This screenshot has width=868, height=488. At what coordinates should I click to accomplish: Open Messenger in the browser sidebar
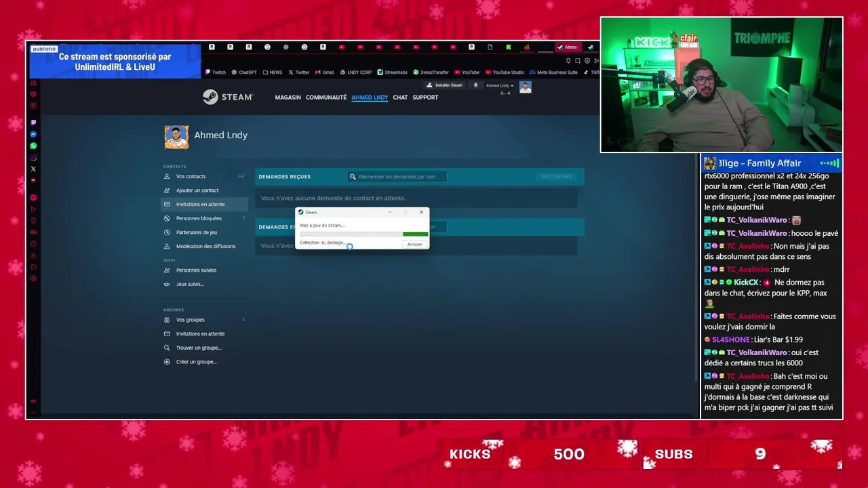33,134
